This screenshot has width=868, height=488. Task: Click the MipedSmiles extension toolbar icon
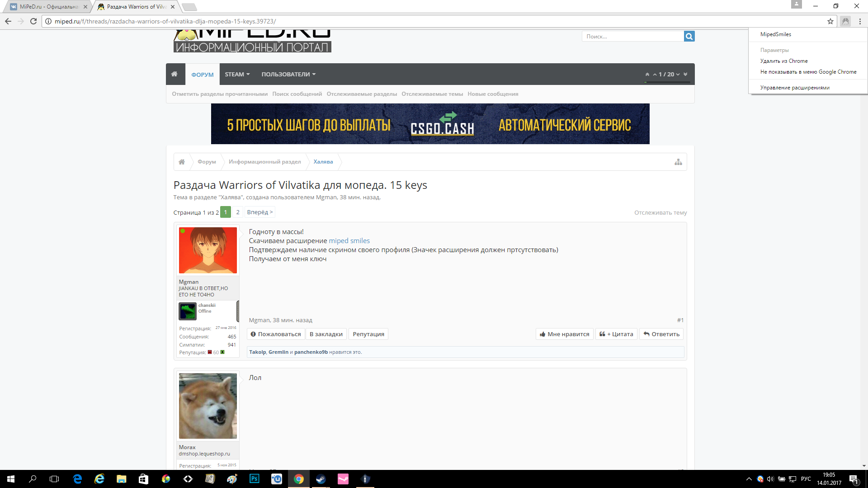[x=845, y=21]
